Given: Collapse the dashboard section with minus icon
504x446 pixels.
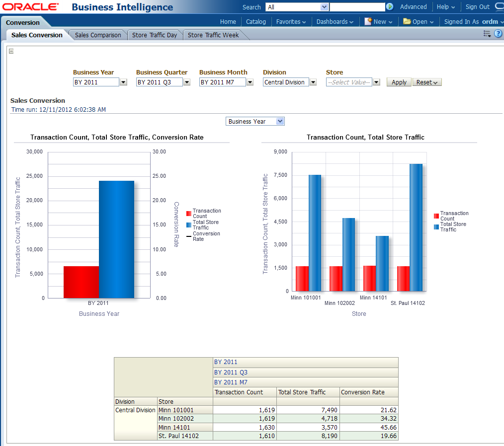Looking at the screenshot, I should (x=11, y=51).
